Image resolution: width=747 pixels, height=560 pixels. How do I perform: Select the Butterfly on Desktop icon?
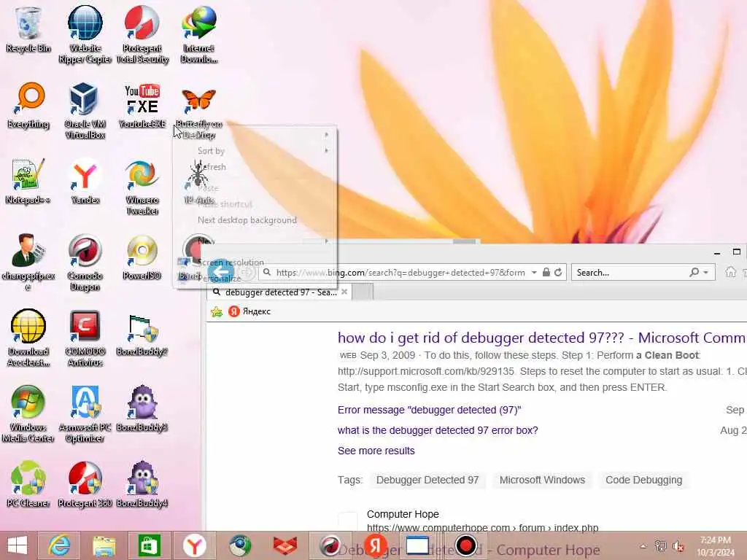point(199,111)
